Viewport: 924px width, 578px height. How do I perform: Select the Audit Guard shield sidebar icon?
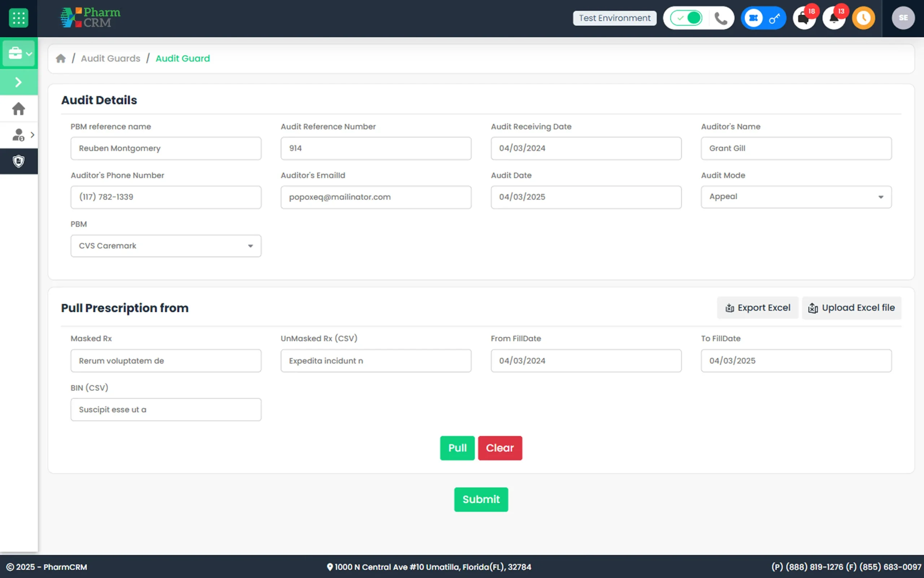[x=19, y=161]
